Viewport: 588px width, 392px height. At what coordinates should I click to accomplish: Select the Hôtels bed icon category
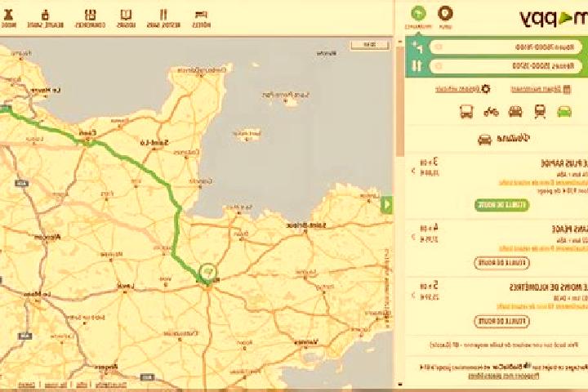tap(202, 19)
